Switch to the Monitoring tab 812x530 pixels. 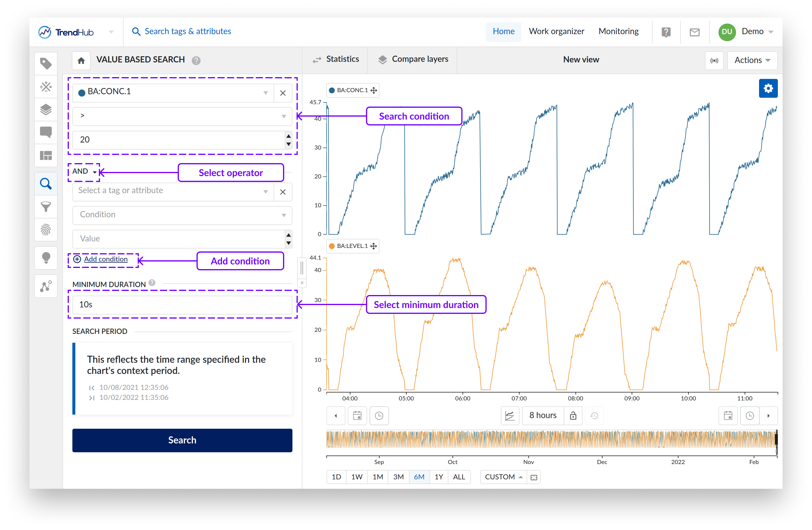point(618,32)
